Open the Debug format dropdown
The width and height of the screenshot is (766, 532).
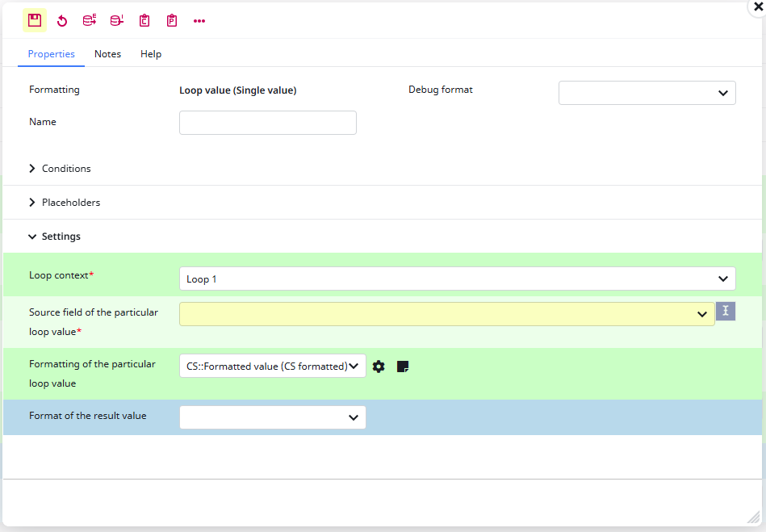[x=646, y=93]
